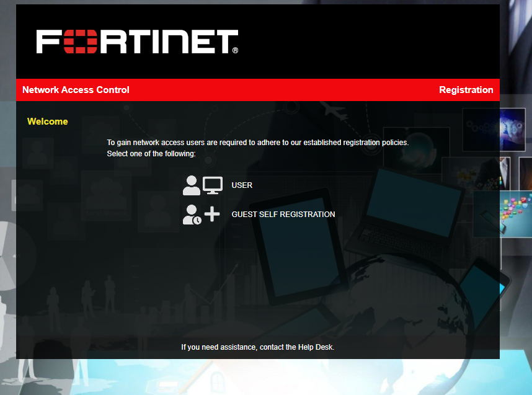Select the USER person and monitor icon
This screenshot has height=395, width=532.
tap(203, 185)
